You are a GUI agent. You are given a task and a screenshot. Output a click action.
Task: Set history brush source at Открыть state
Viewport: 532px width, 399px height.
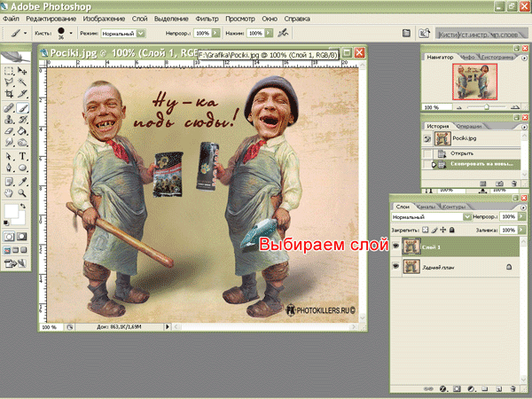(427, 153)
